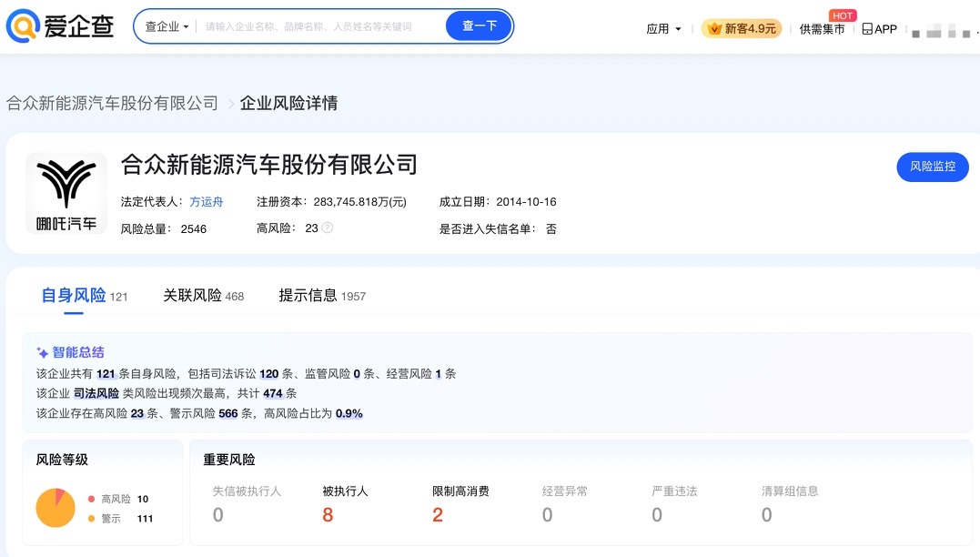Click the 严重违法 count 0
Screen dimensions: 980x557
coord(657,515)
